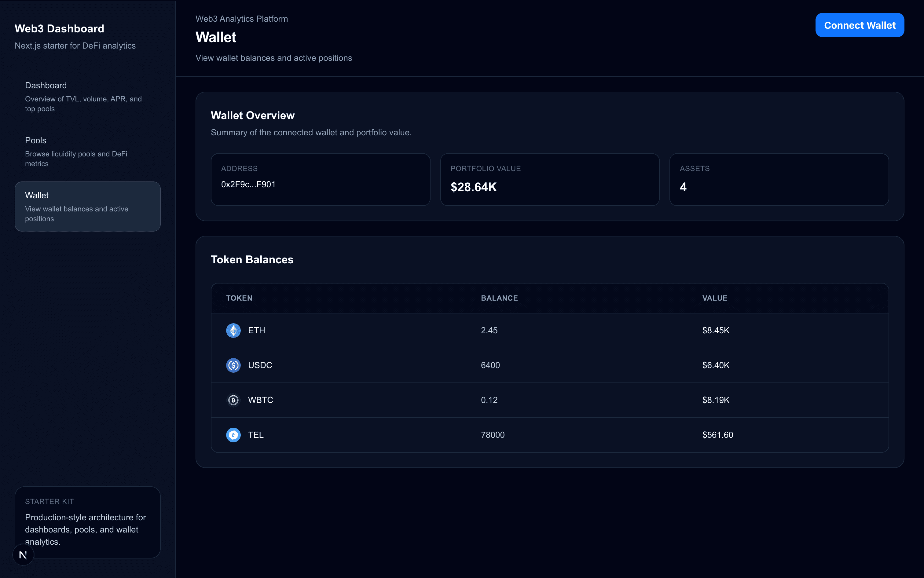Click the Web3 Dashboard title
The width and height of the screenshot is (924, 578).
[x=59, y=29]
